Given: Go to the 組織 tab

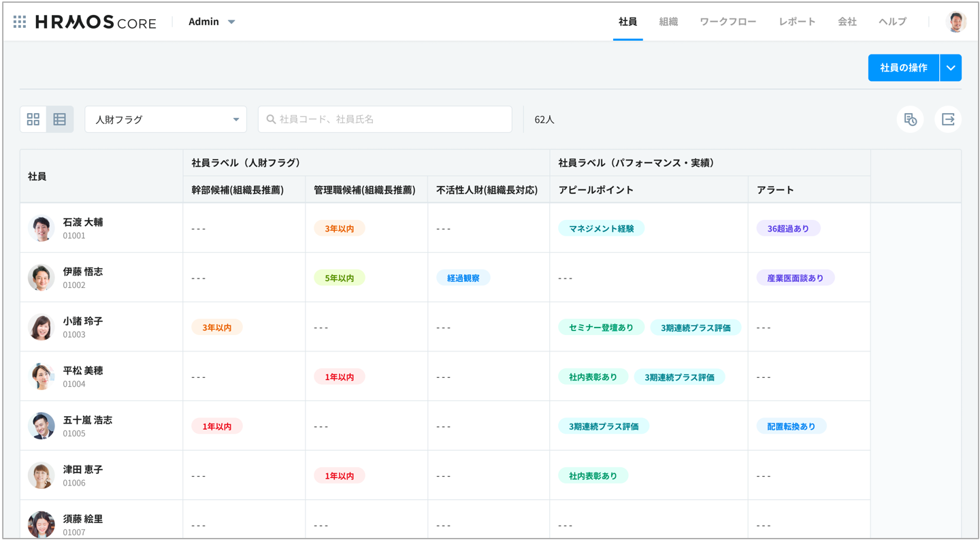Looking at the screenshot, I should tap(668, 22).
